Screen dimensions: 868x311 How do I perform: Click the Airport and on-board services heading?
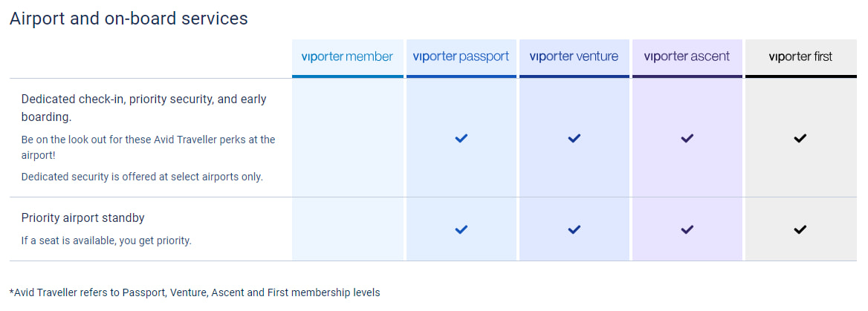(x=129, y=19)
